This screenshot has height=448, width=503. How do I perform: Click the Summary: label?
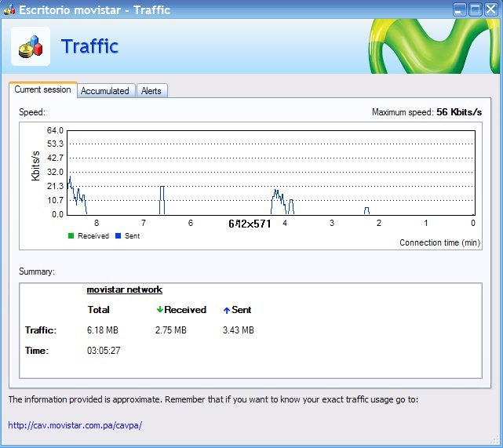[37, 271]
